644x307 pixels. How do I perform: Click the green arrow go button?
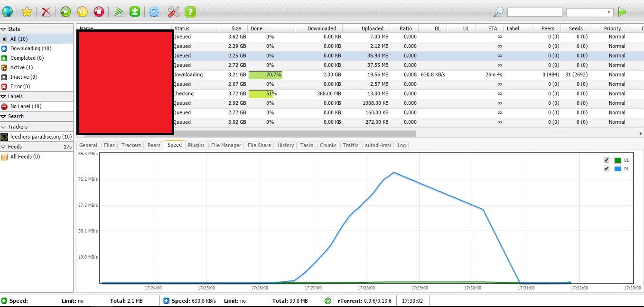tap(622, 12)
